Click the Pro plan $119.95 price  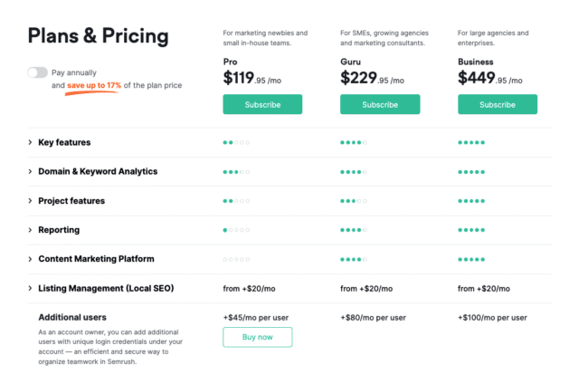[252, 78]
